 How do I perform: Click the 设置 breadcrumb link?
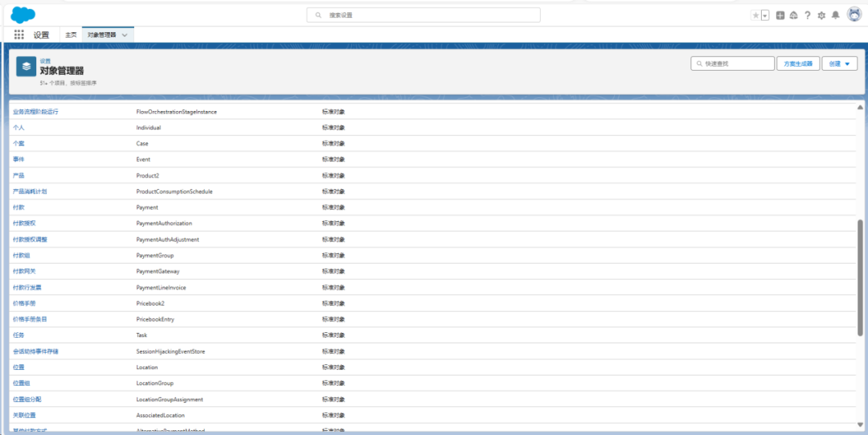point(45,61)
